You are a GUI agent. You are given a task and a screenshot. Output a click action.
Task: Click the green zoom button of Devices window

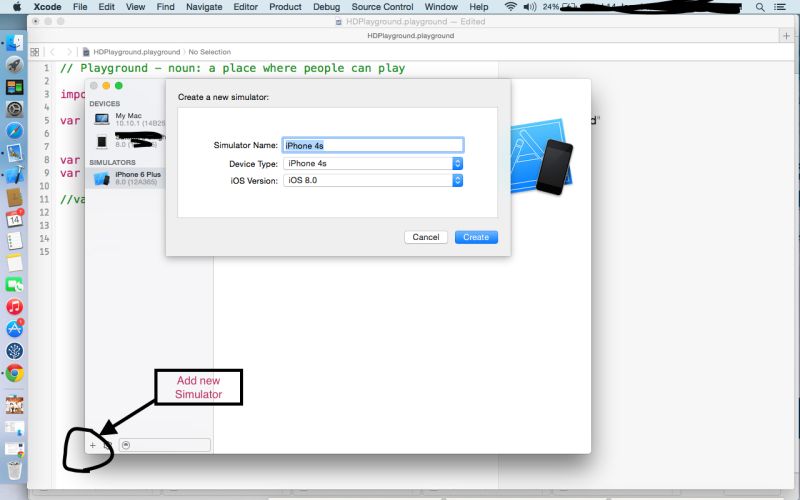point(119,86)
